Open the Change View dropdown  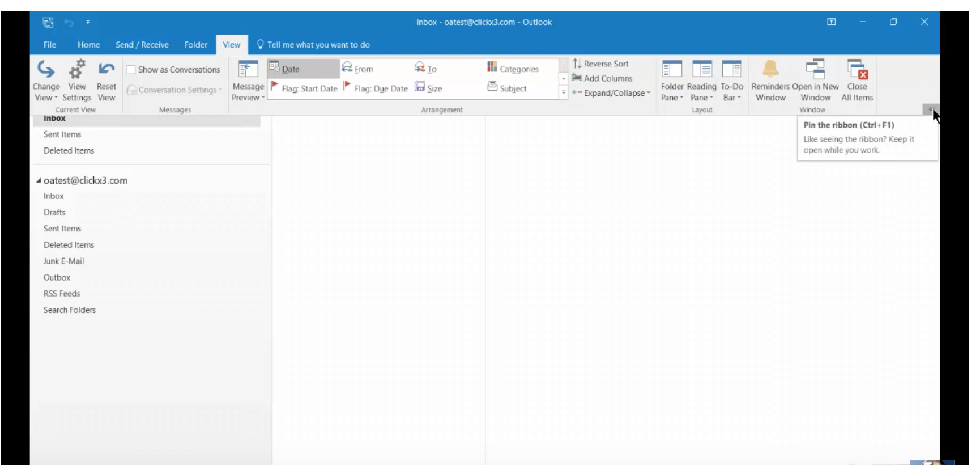(x=46, y=81)
